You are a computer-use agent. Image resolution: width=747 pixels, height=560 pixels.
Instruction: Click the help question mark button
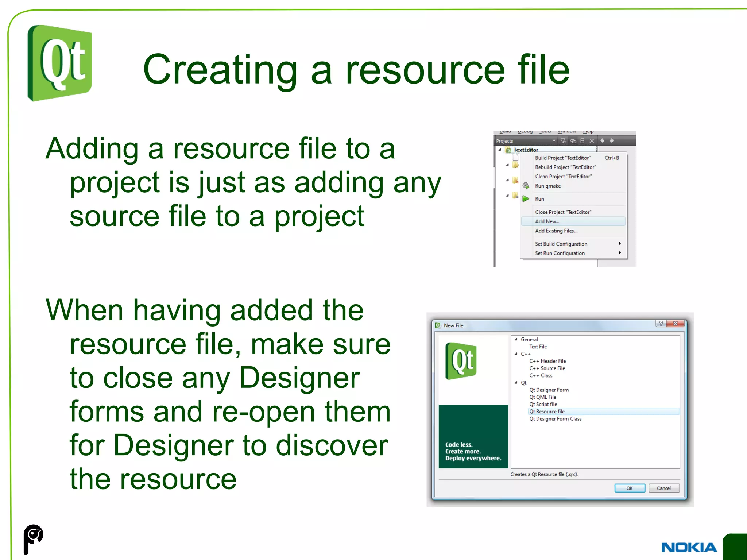tap(661, 324)
